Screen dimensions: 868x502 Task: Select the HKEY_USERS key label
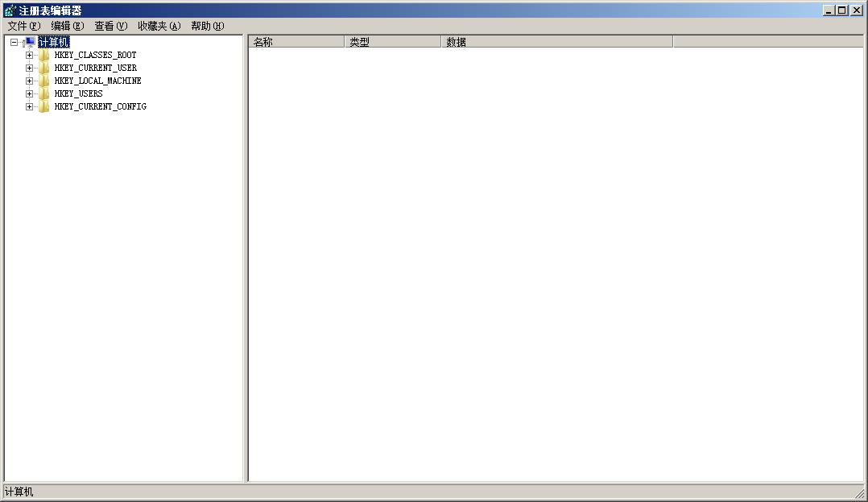pyautogui.click(x=78, y=94)
